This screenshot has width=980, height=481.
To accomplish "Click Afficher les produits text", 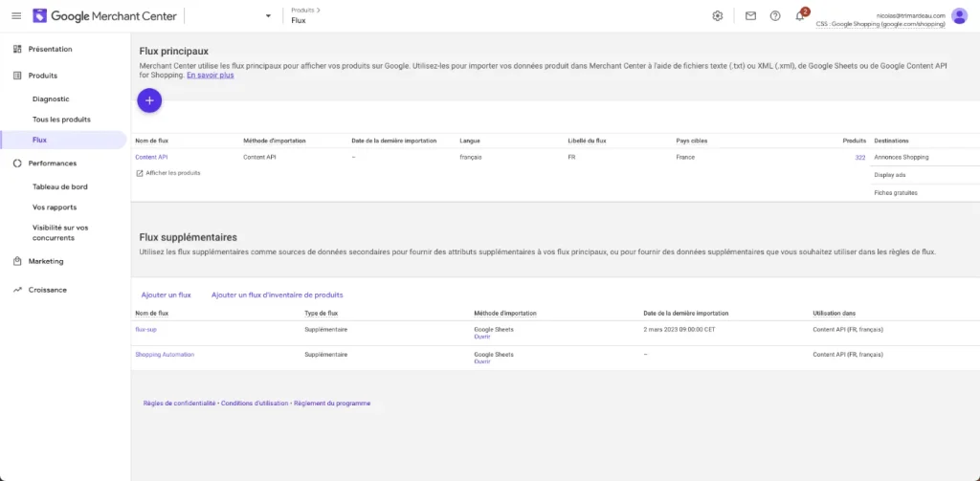I will pyautogui.click(x=173, y=173).
